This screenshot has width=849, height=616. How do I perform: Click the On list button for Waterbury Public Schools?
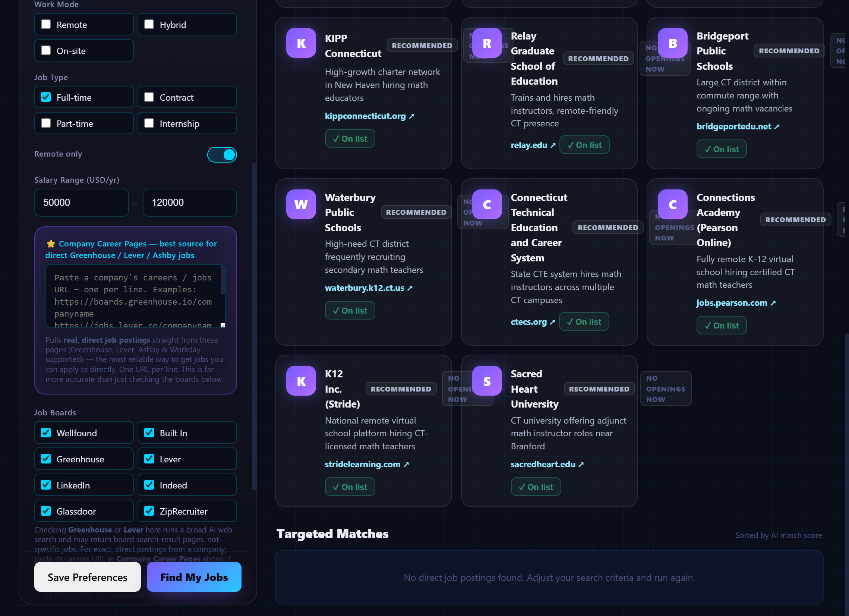[350, 311]
